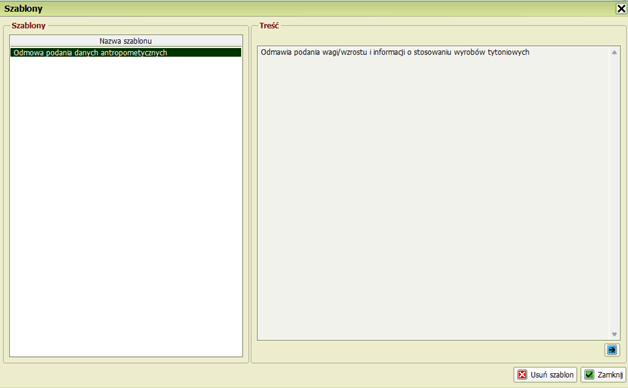
Task: Click scrollbar down arrow in Treść area
Action: [x=614, y=334]
